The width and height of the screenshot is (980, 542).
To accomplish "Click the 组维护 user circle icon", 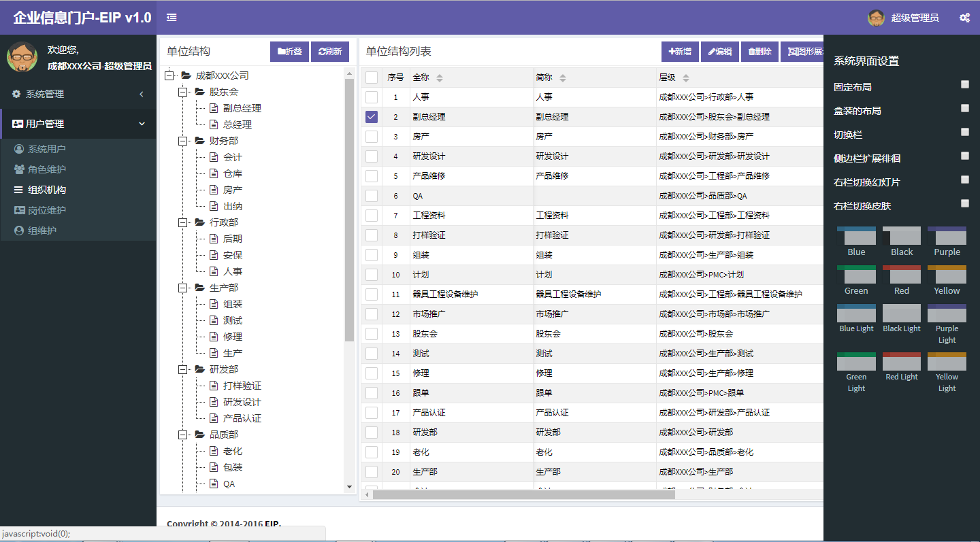I will (x=19, y=231).
